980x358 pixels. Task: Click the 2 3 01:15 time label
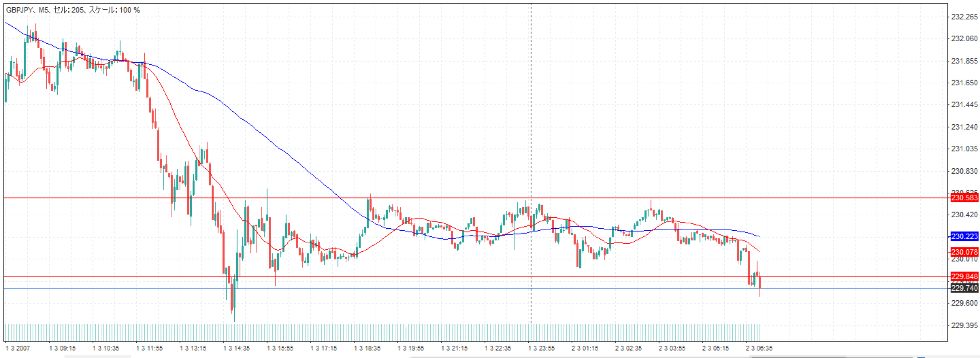click(x=585, y=348)
